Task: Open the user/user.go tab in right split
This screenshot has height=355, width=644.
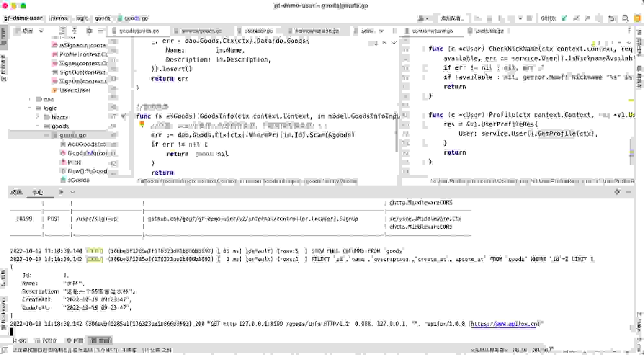Action: (x=489, y=31)
